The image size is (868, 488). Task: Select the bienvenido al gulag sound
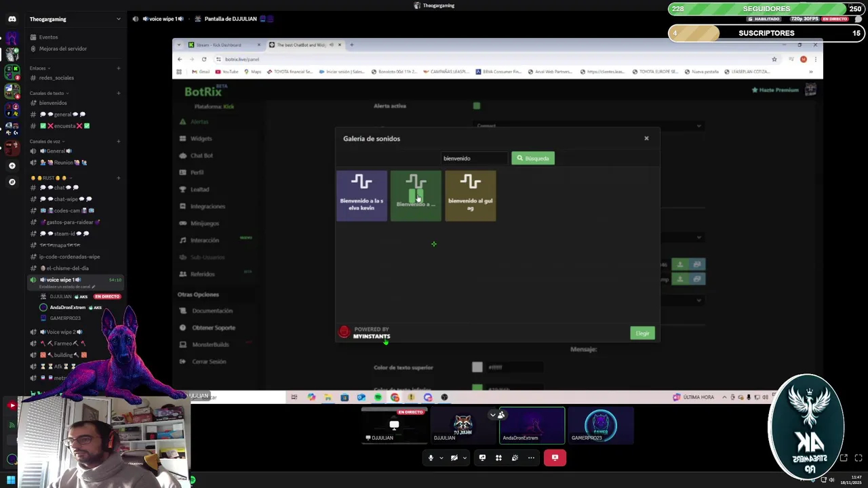click(x=470, y=195)
